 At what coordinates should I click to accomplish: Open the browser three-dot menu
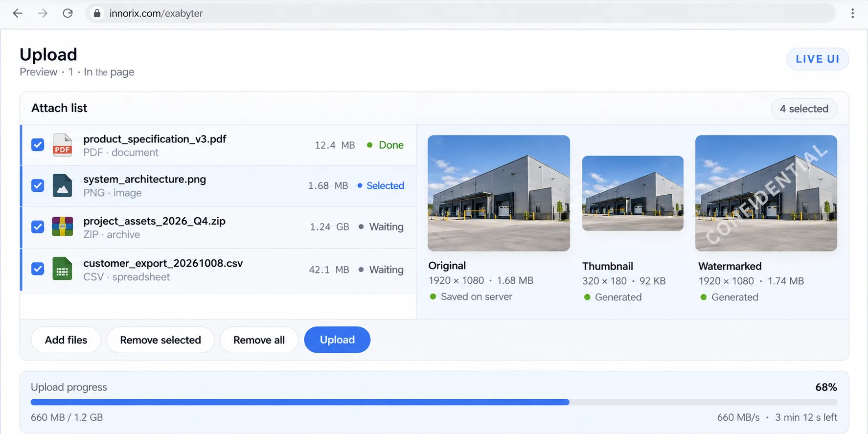tap(852, 13)
